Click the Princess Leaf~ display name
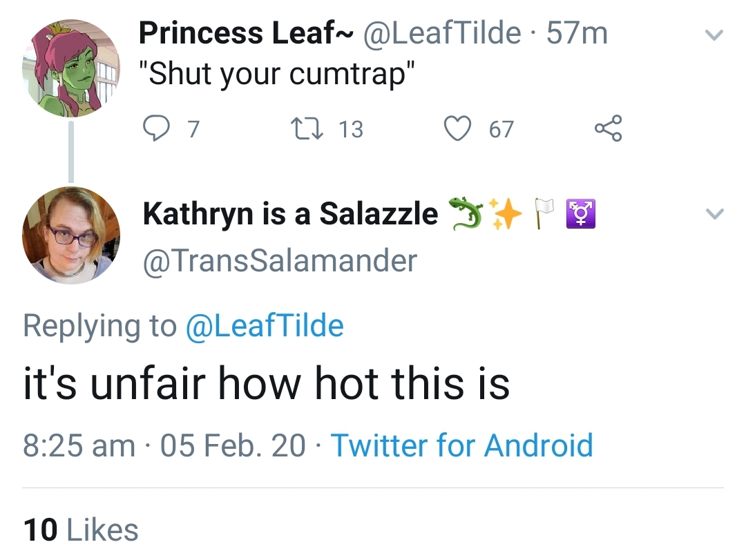Image resolution: width=746 pixels, height=560 pixels. coord(246,33)
